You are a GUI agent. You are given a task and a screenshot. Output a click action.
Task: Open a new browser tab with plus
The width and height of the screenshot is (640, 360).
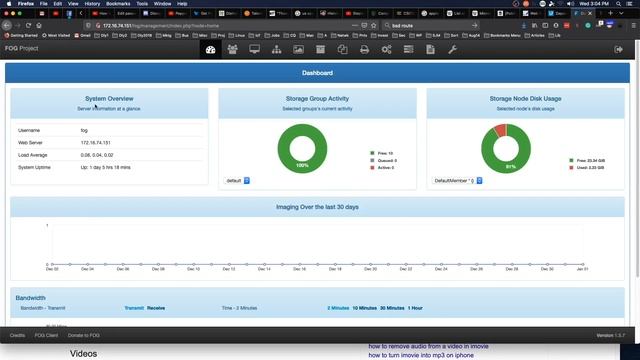(610, 13)
